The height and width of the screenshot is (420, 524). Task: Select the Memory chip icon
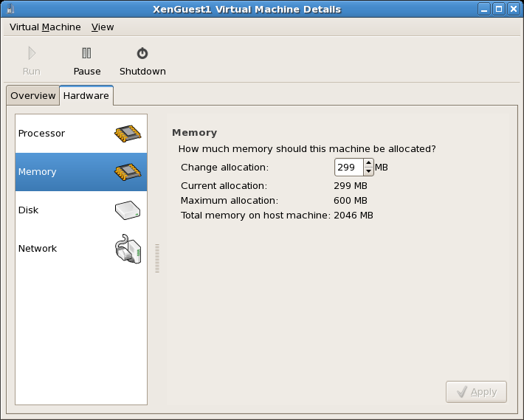point(128,172)
